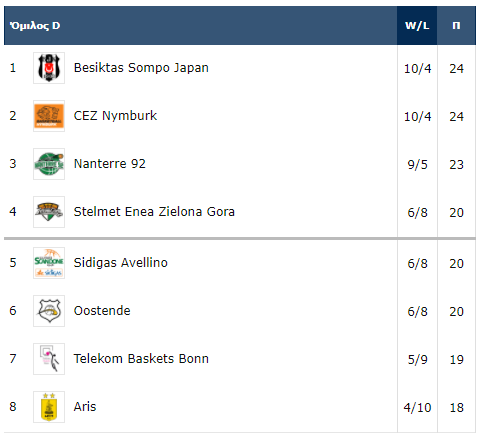485x438 pixels.
Task: Click the Telekom Baskets Bonn logo
Action: pos(49,359)
